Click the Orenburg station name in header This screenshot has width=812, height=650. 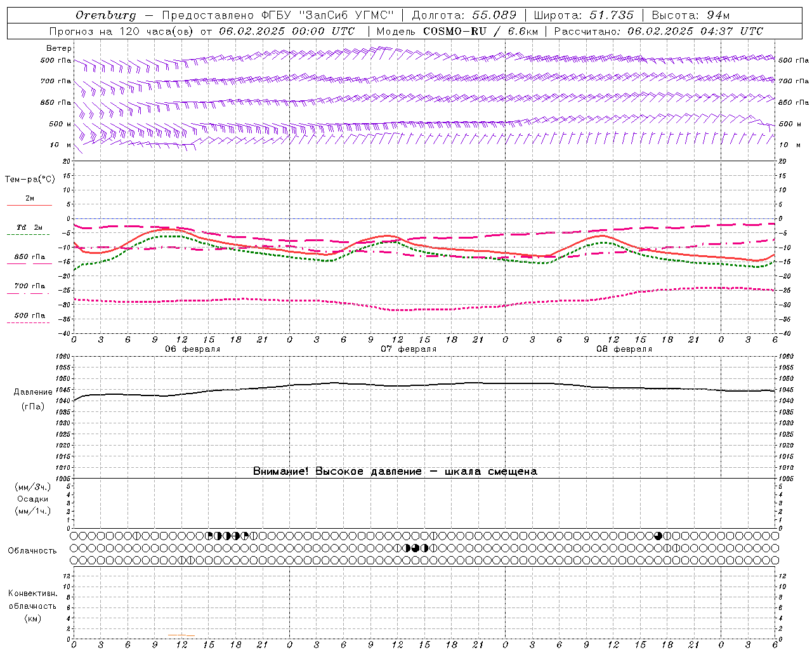105,15
